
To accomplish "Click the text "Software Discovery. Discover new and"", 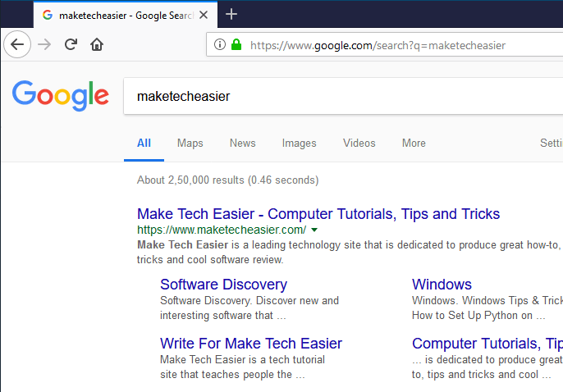I will click(249, 300).
